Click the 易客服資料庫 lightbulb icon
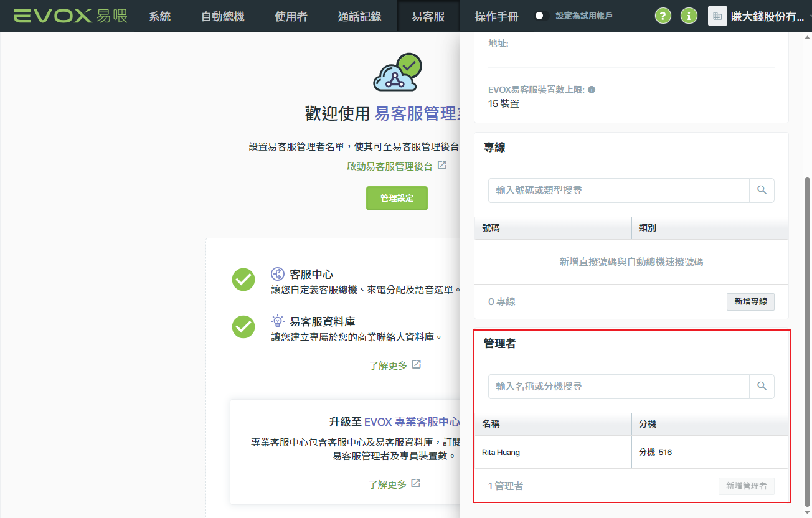 (278, 321)
